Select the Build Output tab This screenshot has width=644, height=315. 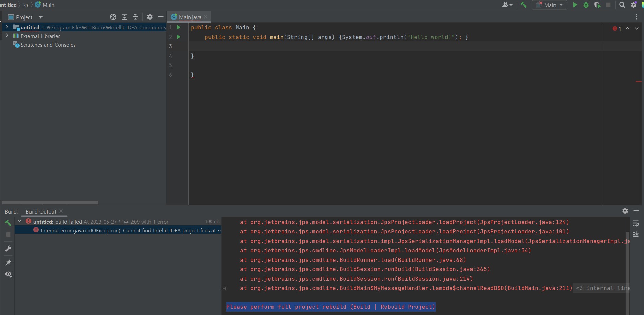(41, 211)
